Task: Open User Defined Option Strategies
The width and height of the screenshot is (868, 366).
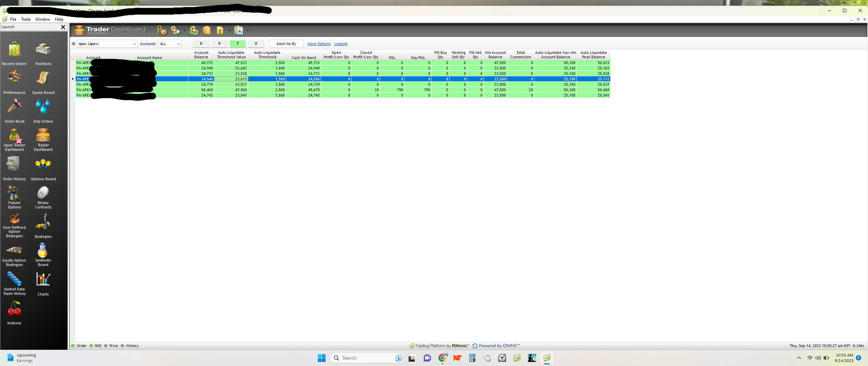Action: click(x=14, y=226)
